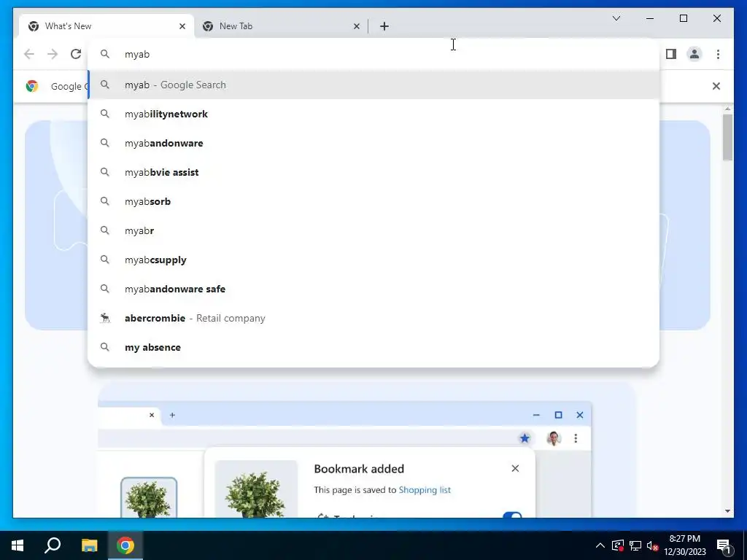Choose the myabandonware suggestion
The image size is (747, 560).
pos(374,143)
